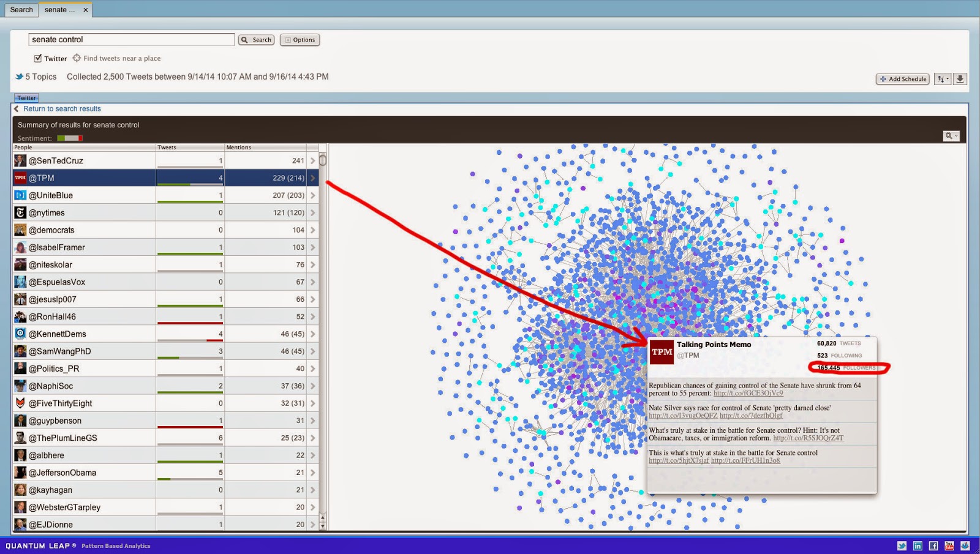Image resolution: width=980 pixels, height=554 pixels.
Task: Switch to the Search tab
Action: (x=21, y=10)
